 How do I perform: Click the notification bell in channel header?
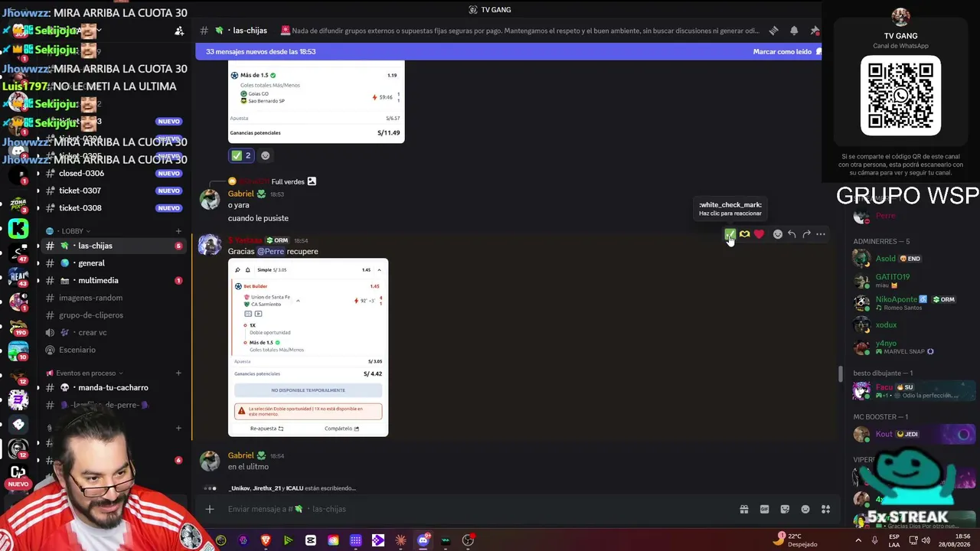[x=794, y=31]
